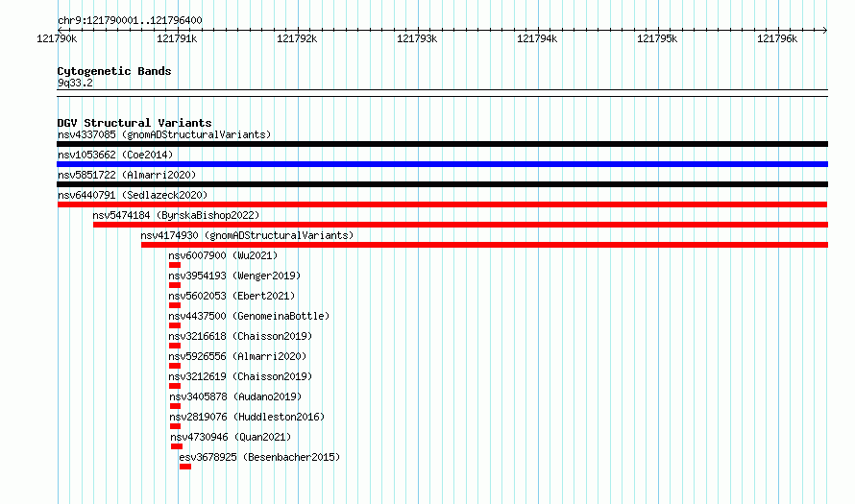Click the ruler's left arrow end
Viewport: 855px width, 504px height.
point(59,30)
